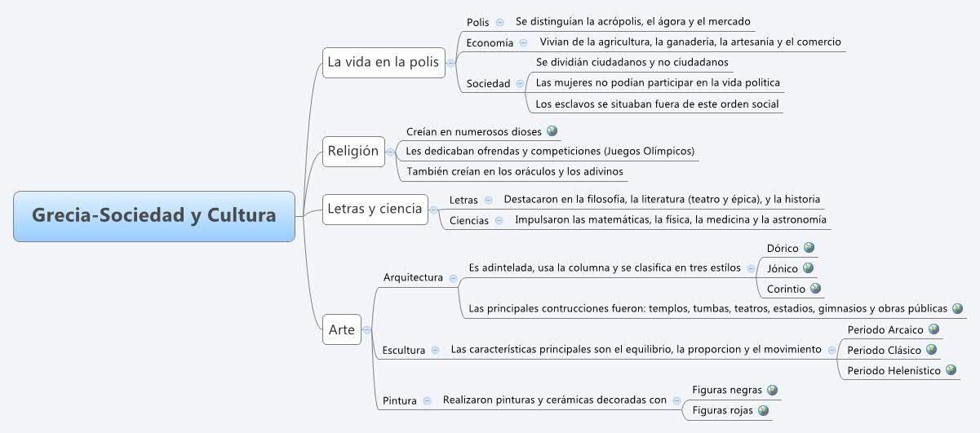Select Las características principales son el equilibrio
The width and height of the screenshot is (980, 433).
click(636, 349)
